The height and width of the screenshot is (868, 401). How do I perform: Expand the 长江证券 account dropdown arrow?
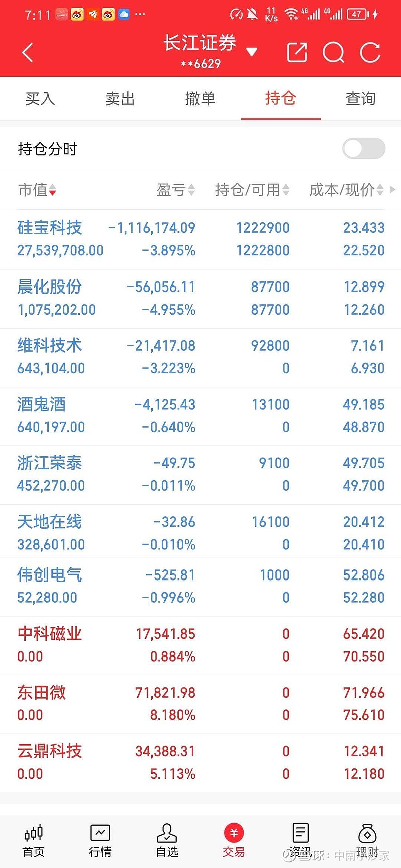(x=252, y=52)
